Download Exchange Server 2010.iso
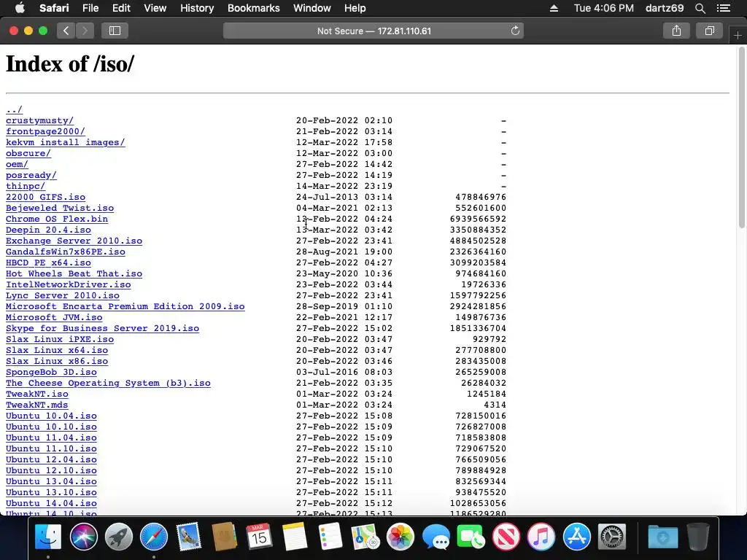This screenshot has width=747, height=560. (x=74, y=241)
